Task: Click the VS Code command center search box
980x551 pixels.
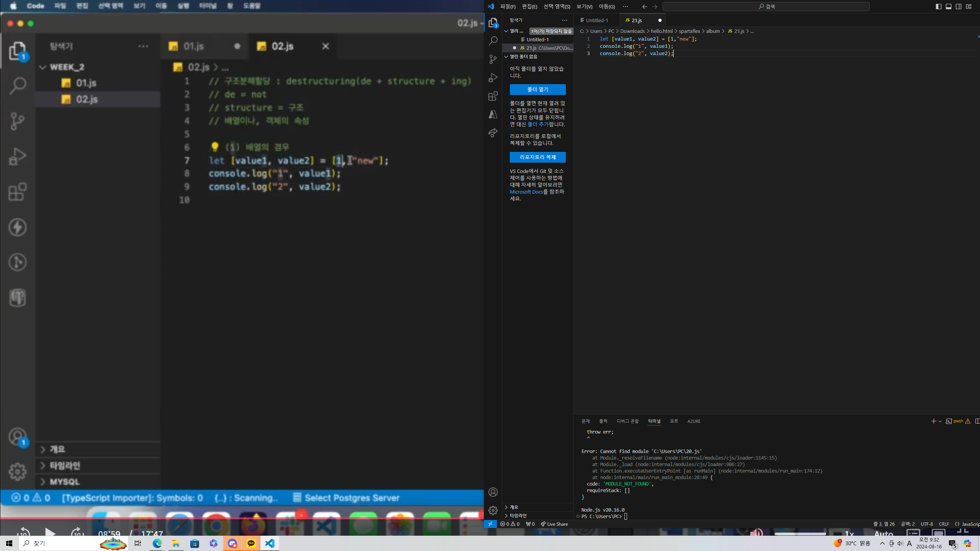Action: pos(766,7)
